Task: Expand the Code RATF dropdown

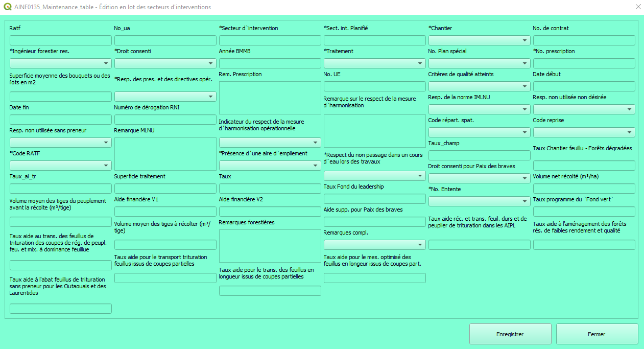Action: (61, 166)
